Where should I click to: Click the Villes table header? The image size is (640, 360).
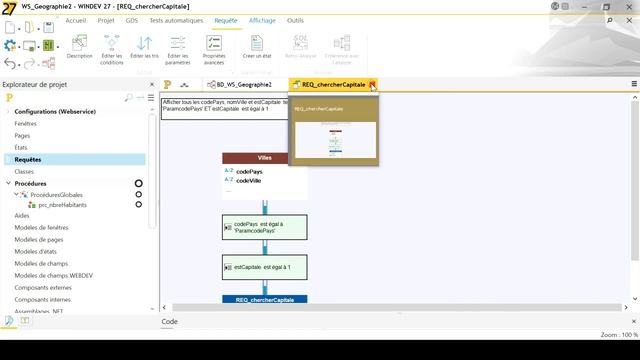[264, 158]
